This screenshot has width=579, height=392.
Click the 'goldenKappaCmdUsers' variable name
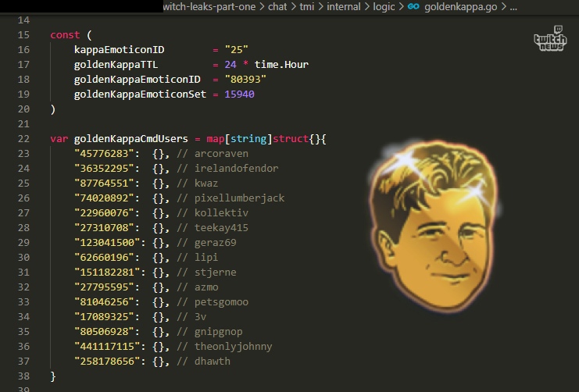click(131, 139)
